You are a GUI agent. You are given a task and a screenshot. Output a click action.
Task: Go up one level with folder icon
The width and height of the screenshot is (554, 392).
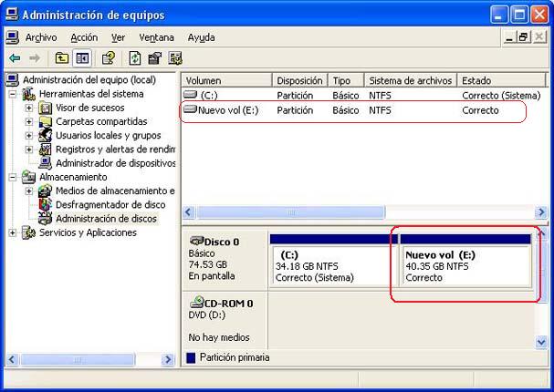(x=62, y=57)
